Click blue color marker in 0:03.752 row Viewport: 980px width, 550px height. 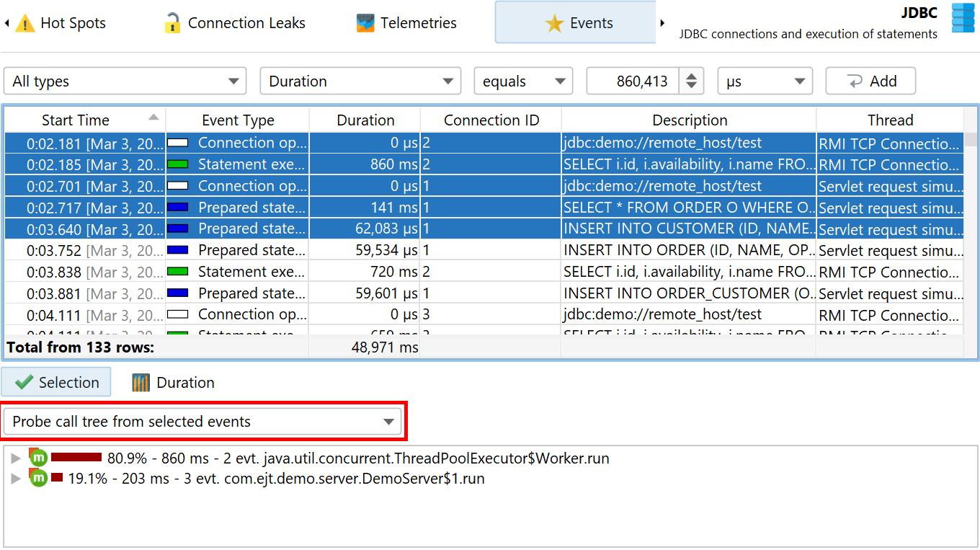coord(177,250)
